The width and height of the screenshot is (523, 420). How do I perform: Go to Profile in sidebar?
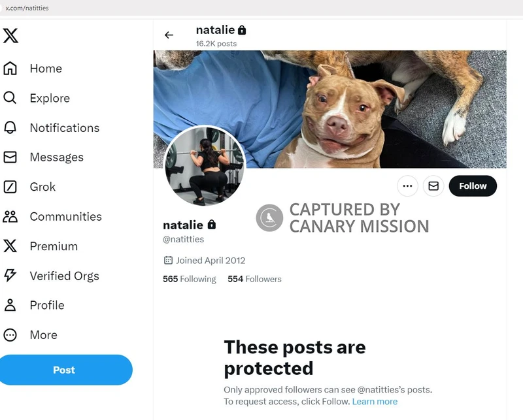click(47, 305)
